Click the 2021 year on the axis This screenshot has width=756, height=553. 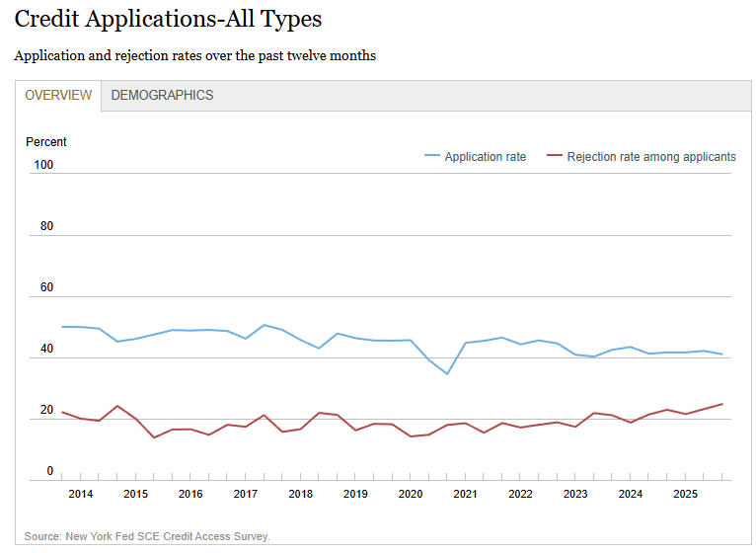coord(465,494)
